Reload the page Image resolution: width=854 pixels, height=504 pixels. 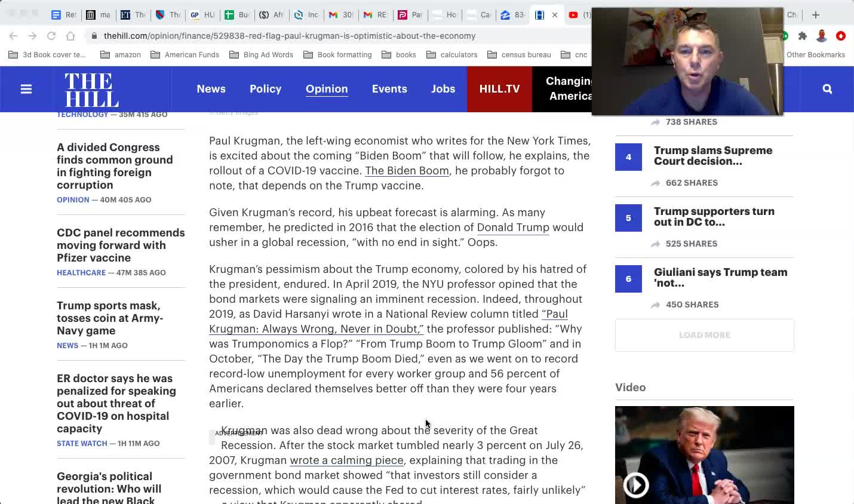coord(51,36)
